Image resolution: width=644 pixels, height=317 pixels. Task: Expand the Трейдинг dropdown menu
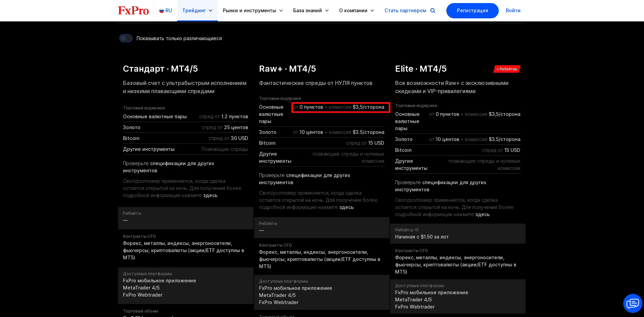click(x=197, y=11)
